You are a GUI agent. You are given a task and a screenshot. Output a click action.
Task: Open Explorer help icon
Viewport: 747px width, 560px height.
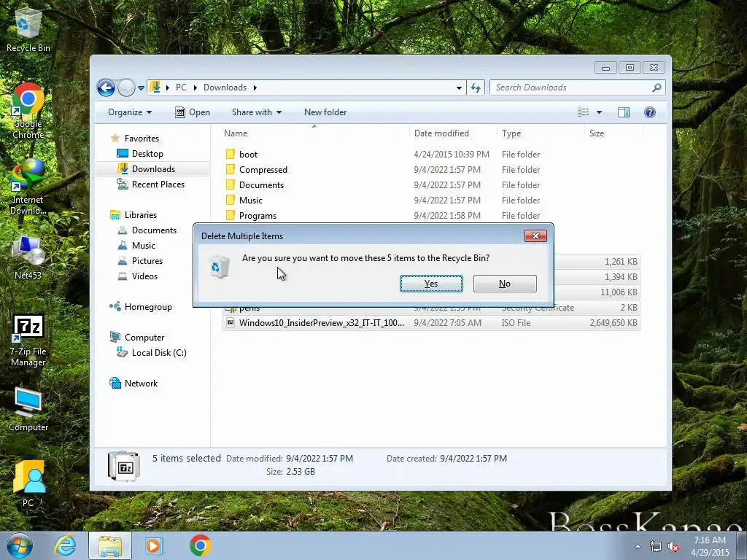(650, 112)
